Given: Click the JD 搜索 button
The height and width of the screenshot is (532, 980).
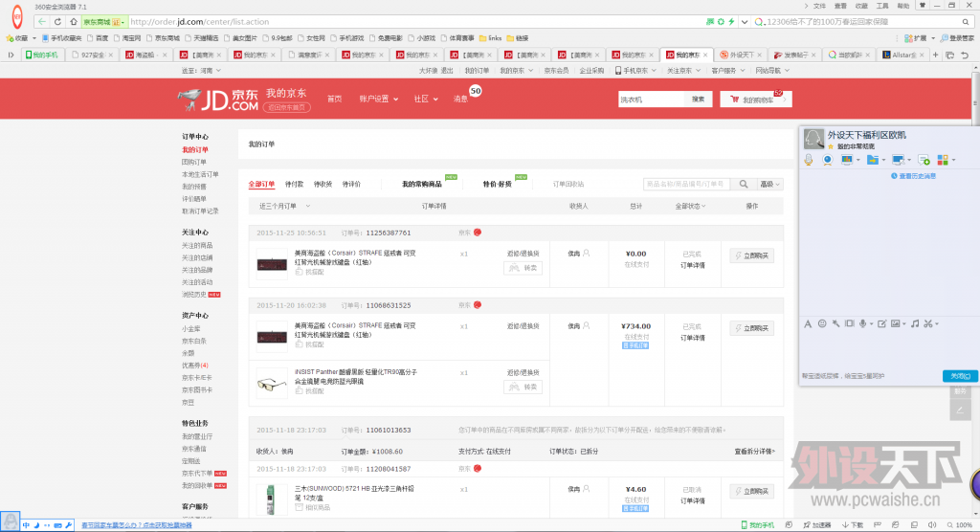Looking at the screenshot, I should pos(698,99).
